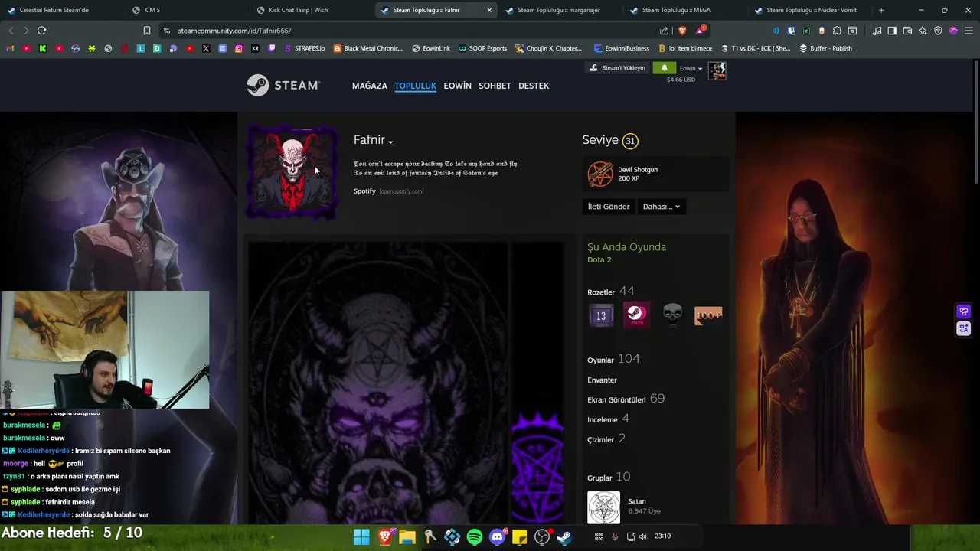Screen dimensions: 980x551
Task: Open the DESTEK menu item
Action: click(534, 86)
